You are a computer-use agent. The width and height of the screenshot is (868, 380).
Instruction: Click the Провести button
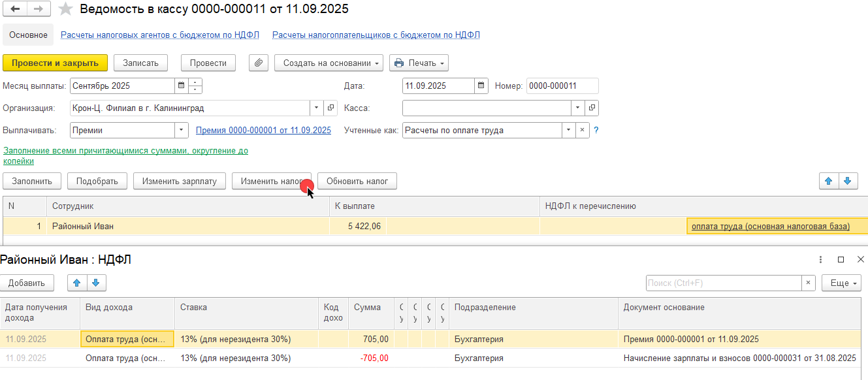(x=208, y=63)
